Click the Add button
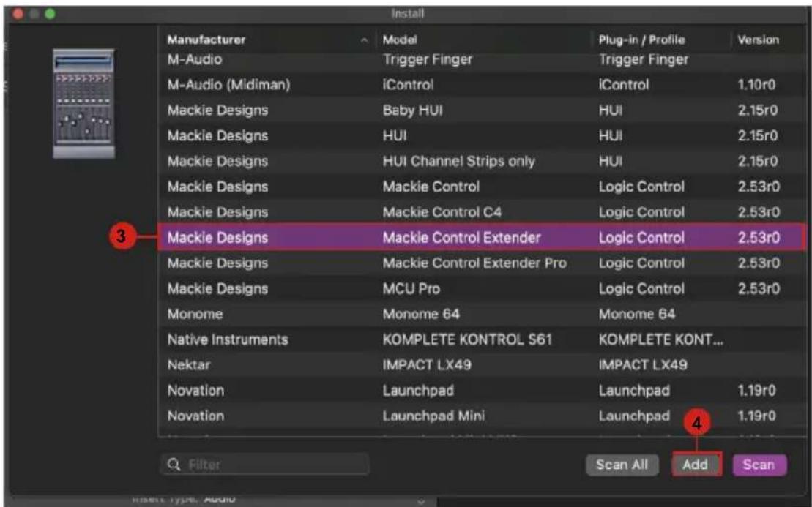Viewport: 812px width, 507px height. coord(696,465)
